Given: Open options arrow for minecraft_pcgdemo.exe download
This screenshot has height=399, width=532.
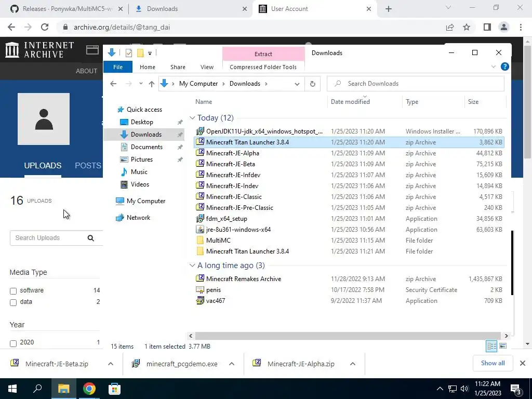Looking at the screenshot, I should click(x=232, y=364).
